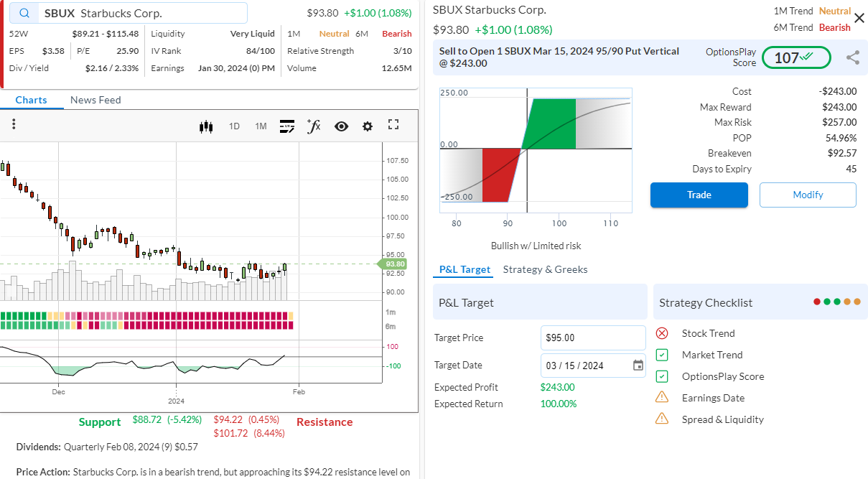Click the OptionsPlay Score 107 badge
The image size is (868, 479).
pyautogui.click(x=796, y=57)
